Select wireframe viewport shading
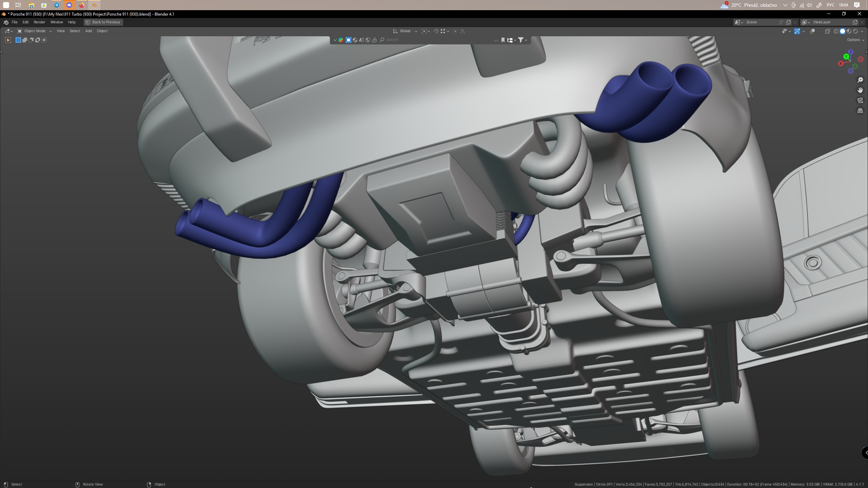Screen dimensions: 868x488 836,31
